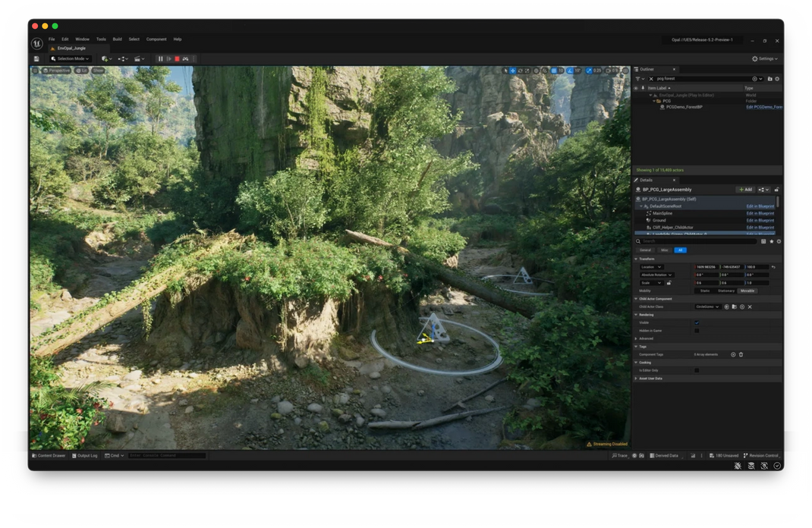Enable the Hidden in Game checkbox

coord(697,331)
